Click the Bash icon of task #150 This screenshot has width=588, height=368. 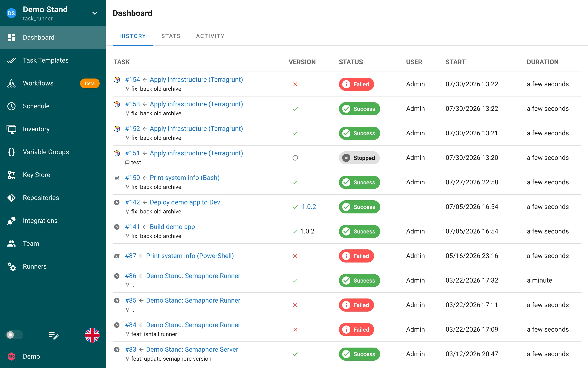pyautogui.click(x=117, y=178)
